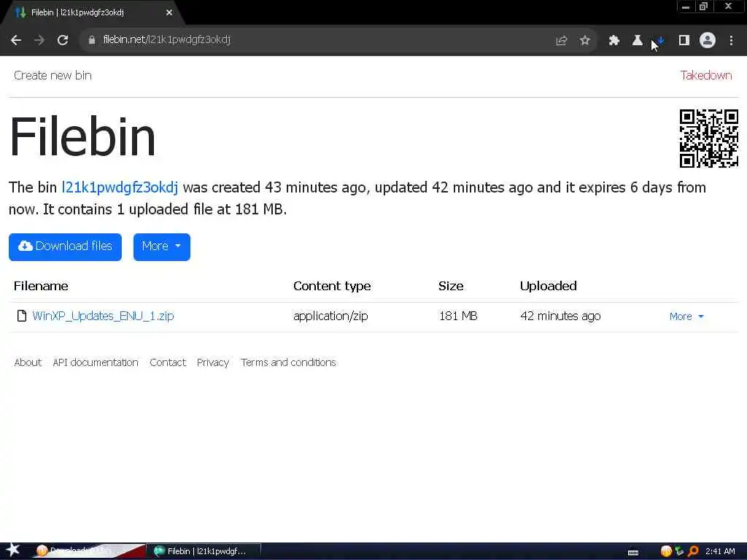Screen dimensions: 747x560
Task: Click the Filebin heading
Action: coord(82,136)
